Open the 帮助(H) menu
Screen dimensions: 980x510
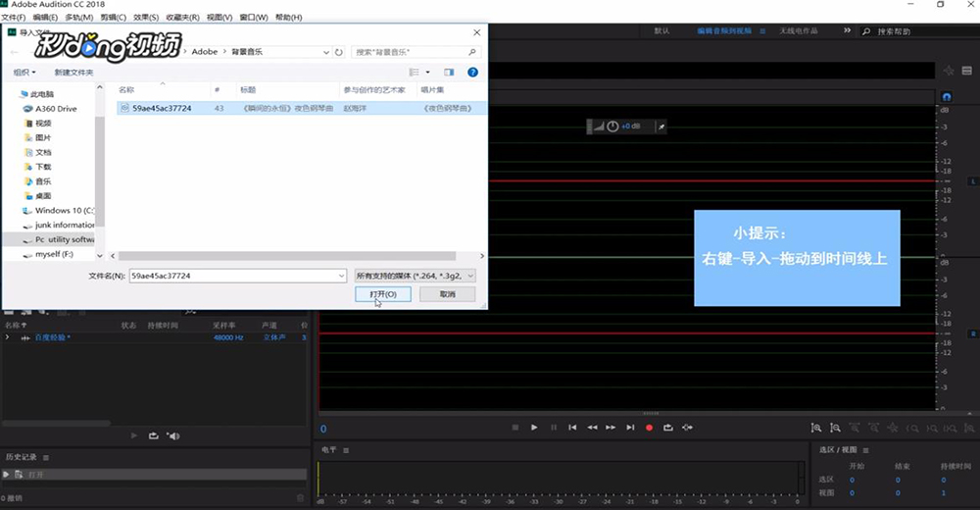pyautogui.click(x=289, y=18)
